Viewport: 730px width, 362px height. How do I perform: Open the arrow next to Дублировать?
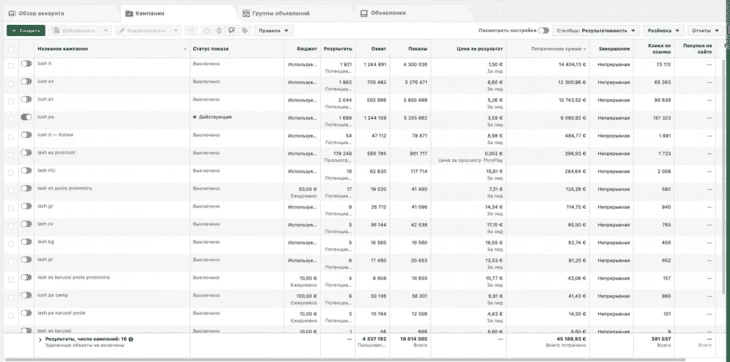pyautogui.click(x=106, y=31)
